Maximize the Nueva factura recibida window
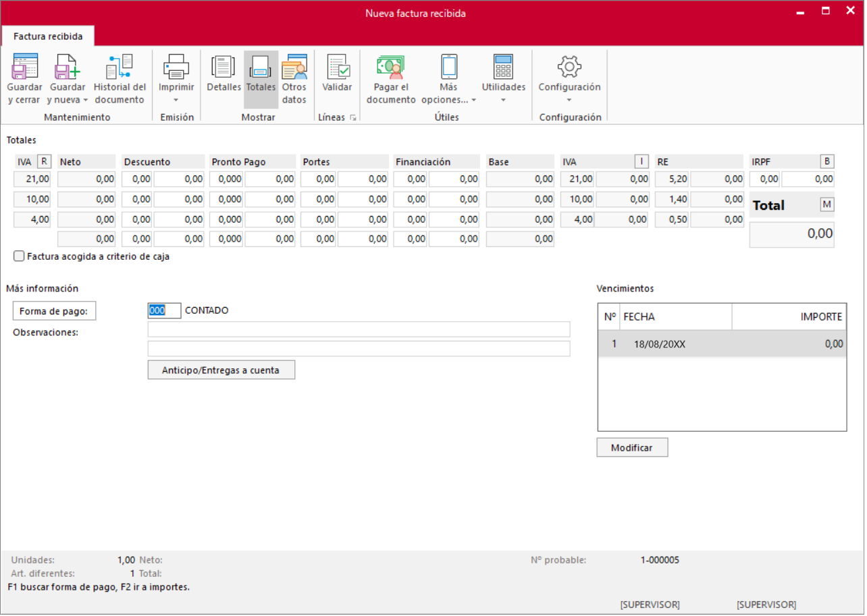Image resolution: width=867 pixels, height=616 pixels. point(825,11)
